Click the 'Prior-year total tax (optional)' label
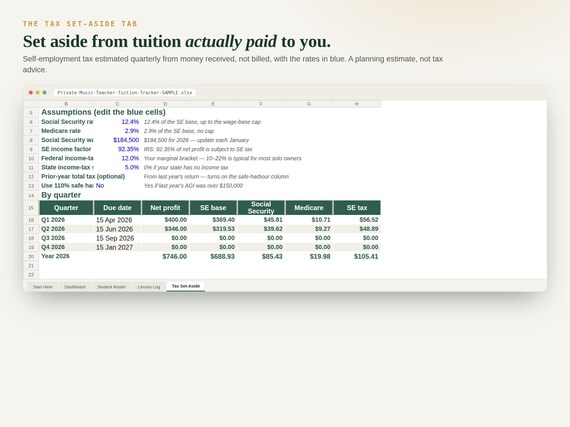Image resolution: width=570 pixels, height=427 pixels. (x=83, y=177)
